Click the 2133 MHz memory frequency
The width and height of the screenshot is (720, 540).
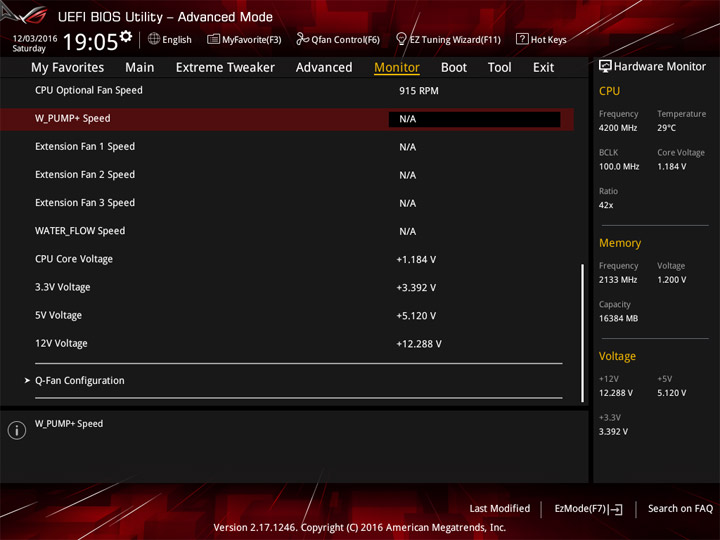pyautogui.click(x=618, y=280)
